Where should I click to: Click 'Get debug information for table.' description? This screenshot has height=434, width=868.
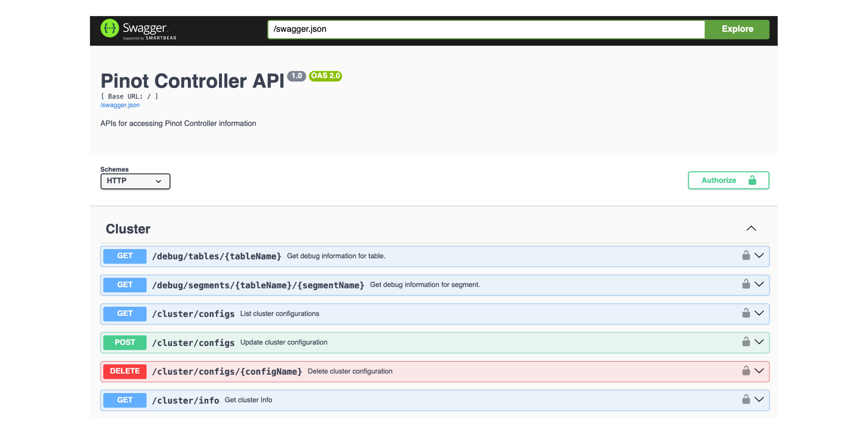(x=336, y=256)
